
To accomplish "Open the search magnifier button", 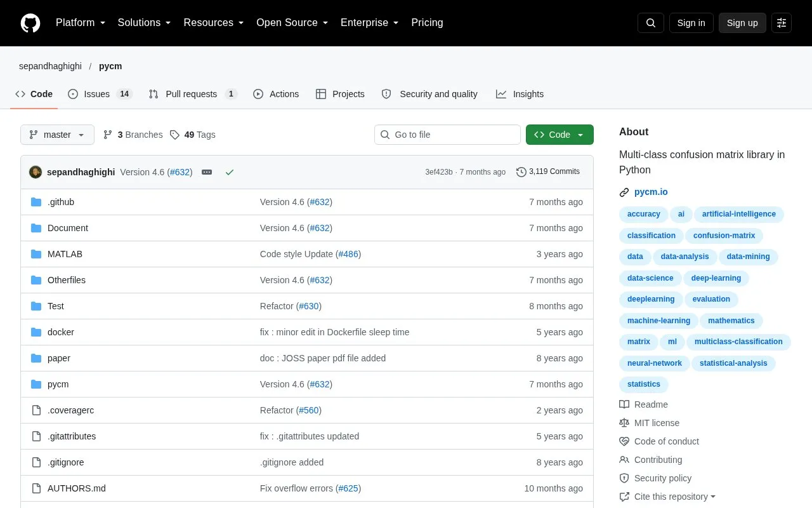I will coord(651,23).
